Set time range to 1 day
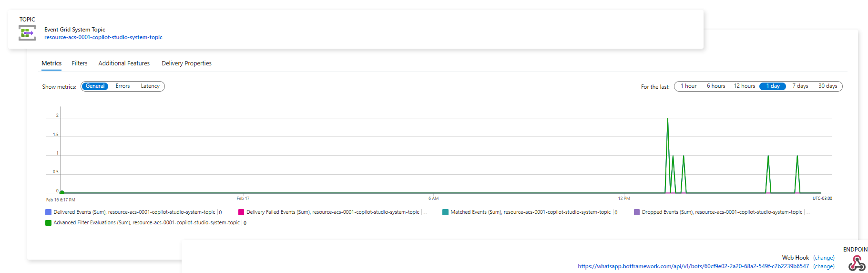 coord(773,86)
